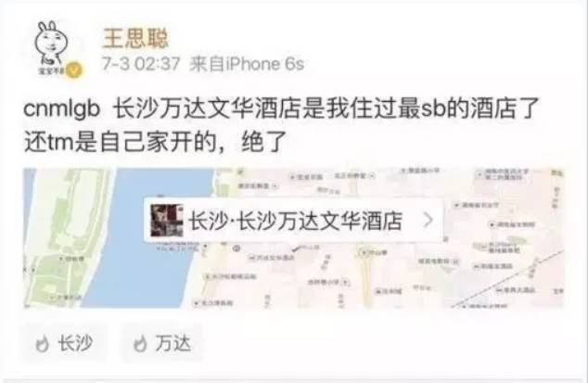Click the hotel photo thumbnail in location card

point(167,221)
